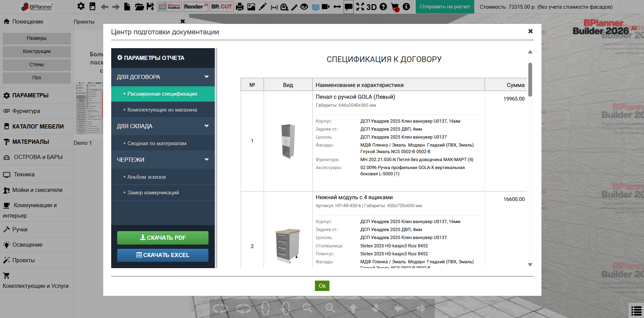Collapse the ДЛЯ ДОГОВОРА section
Screen dimensions: 644x318
(163, 77)
